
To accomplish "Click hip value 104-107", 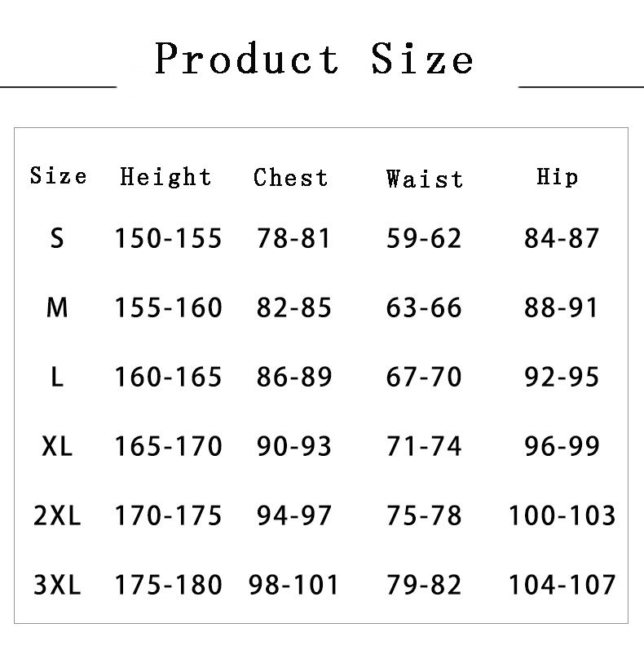I will 562,586.
